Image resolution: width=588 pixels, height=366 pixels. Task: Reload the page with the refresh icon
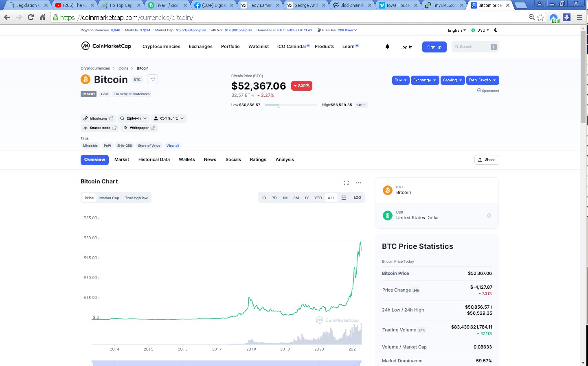(31, 17)
